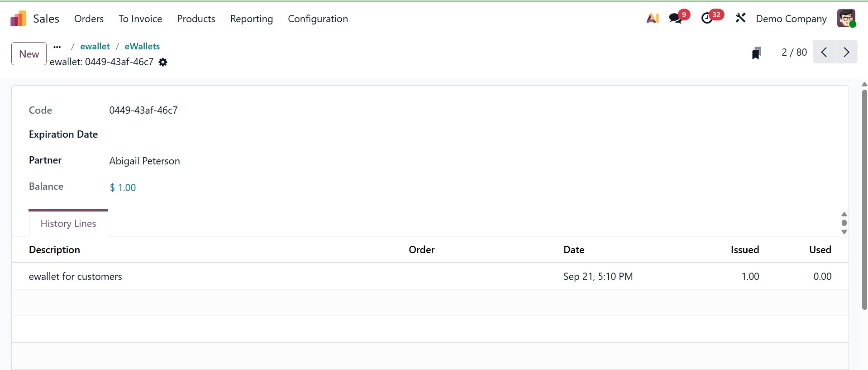Open the gear menu next to ewallet title
The image size is (868, 370).
(x=163, y=62)
